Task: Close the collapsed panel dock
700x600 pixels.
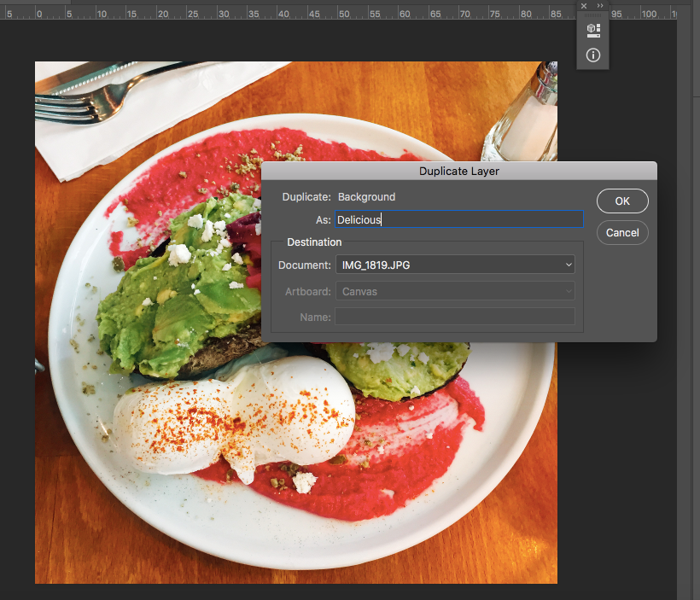Action: coord(584,6)
